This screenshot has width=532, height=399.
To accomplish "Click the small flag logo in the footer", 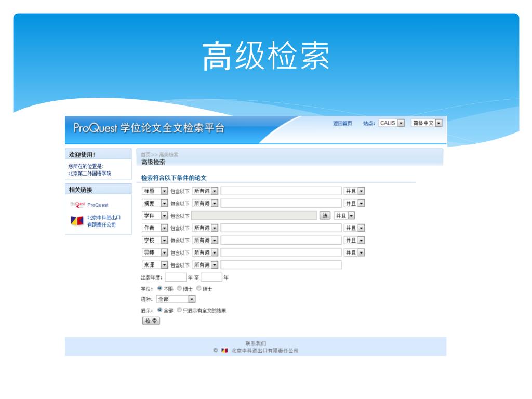I will click(224, 351).
